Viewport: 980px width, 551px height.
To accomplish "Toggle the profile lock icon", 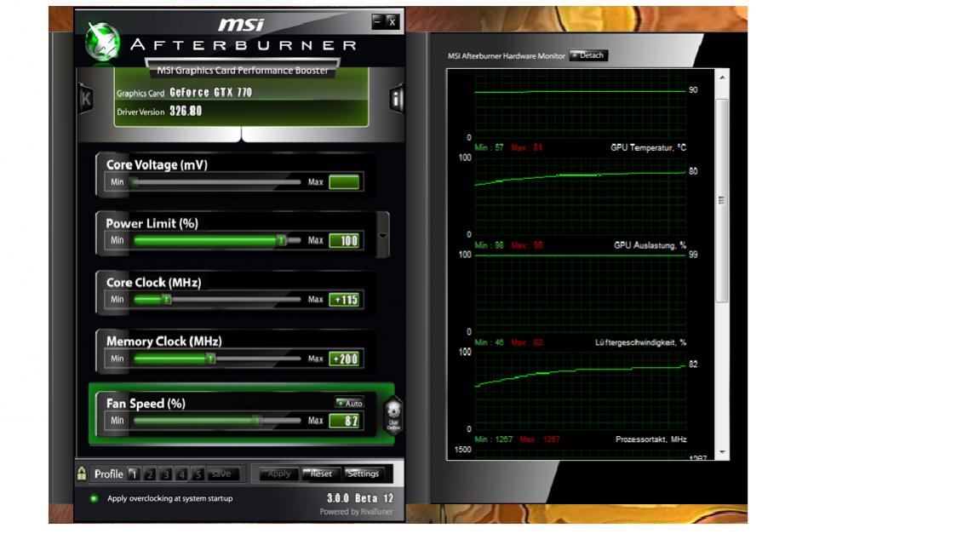I will pyautogui.click(x=82, y=473).
